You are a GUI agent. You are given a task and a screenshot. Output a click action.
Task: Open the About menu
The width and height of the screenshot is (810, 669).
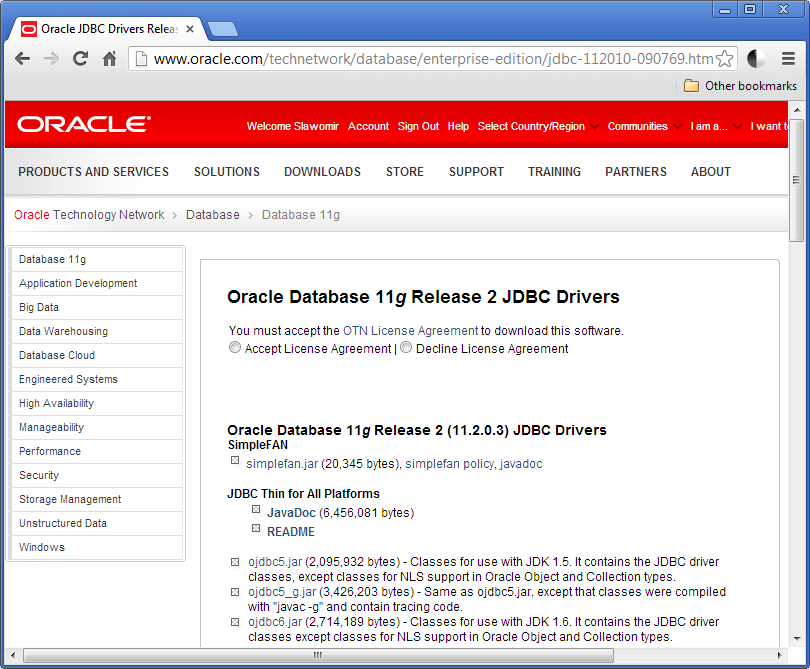click(711, 172)
